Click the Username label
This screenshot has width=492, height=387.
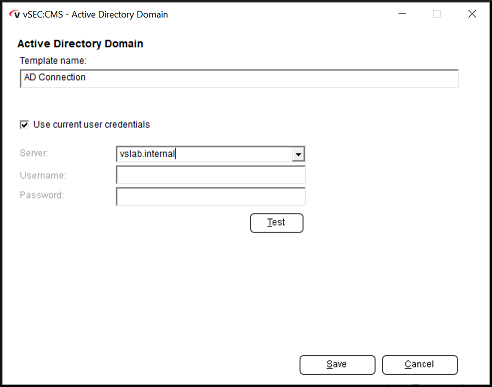43,175
